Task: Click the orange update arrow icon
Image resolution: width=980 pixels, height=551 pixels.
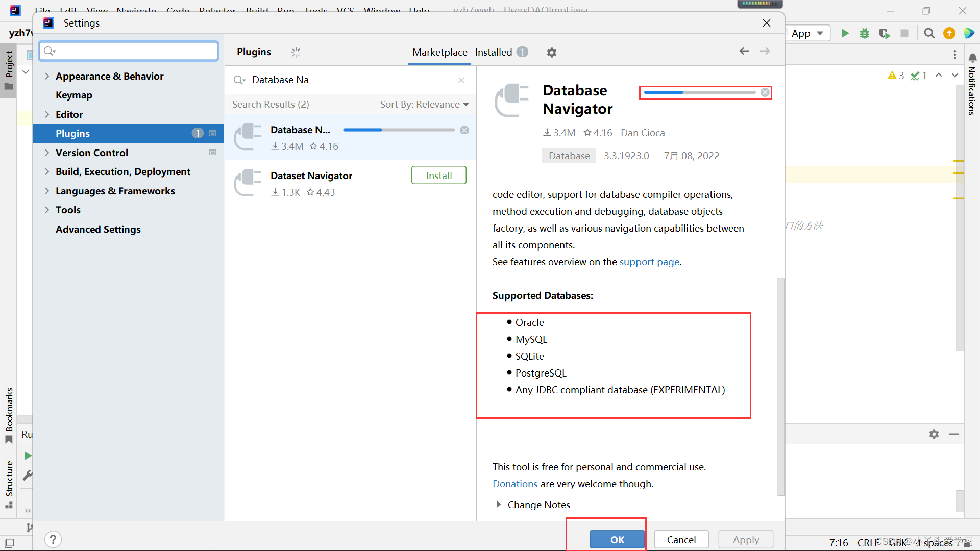Action: pyautogui.click(x=949, y=33)
